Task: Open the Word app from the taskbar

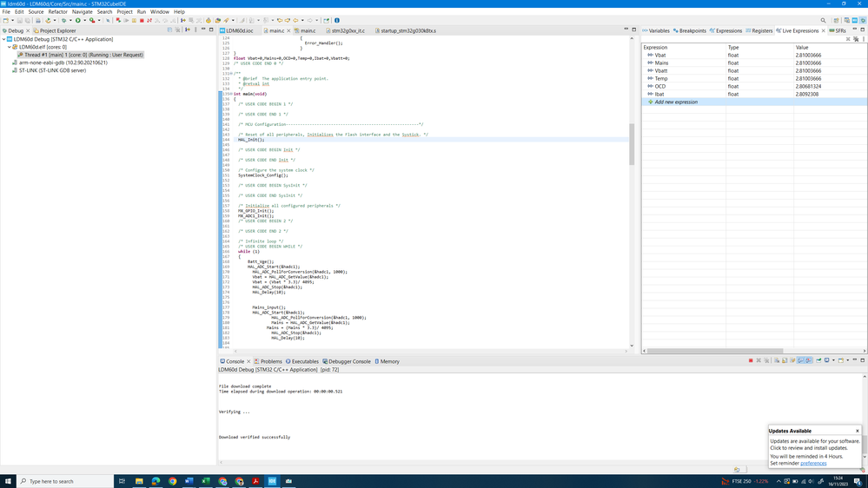Action: (189, 480)
